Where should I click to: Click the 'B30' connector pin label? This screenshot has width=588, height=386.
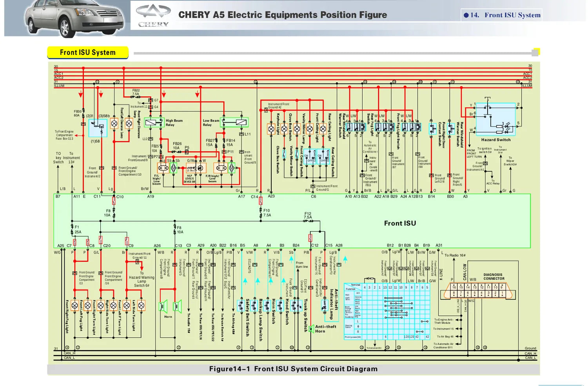click(450, 197)
